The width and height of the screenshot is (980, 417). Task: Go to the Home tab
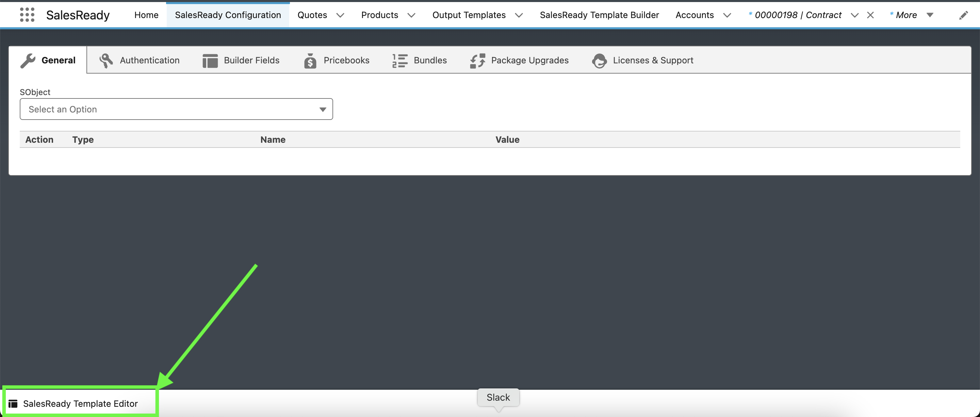pos(146,15)
